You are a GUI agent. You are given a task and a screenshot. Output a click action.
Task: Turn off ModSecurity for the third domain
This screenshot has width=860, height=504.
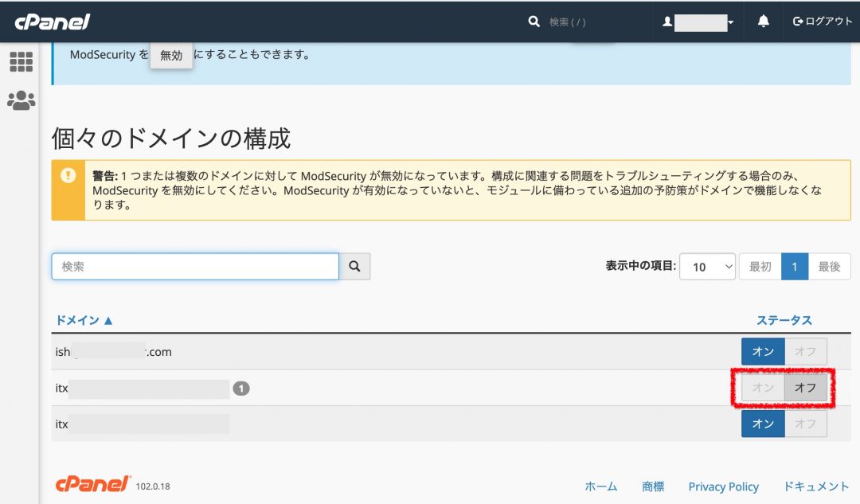805,424
